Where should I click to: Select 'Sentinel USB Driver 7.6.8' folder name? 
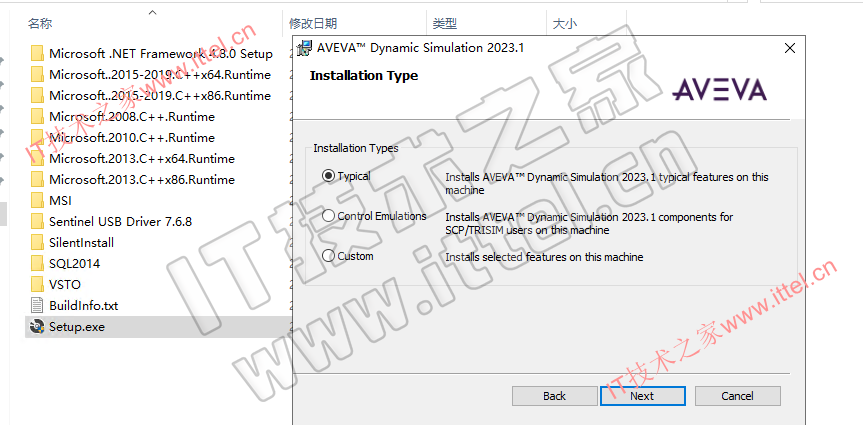(x=121, y=222)
